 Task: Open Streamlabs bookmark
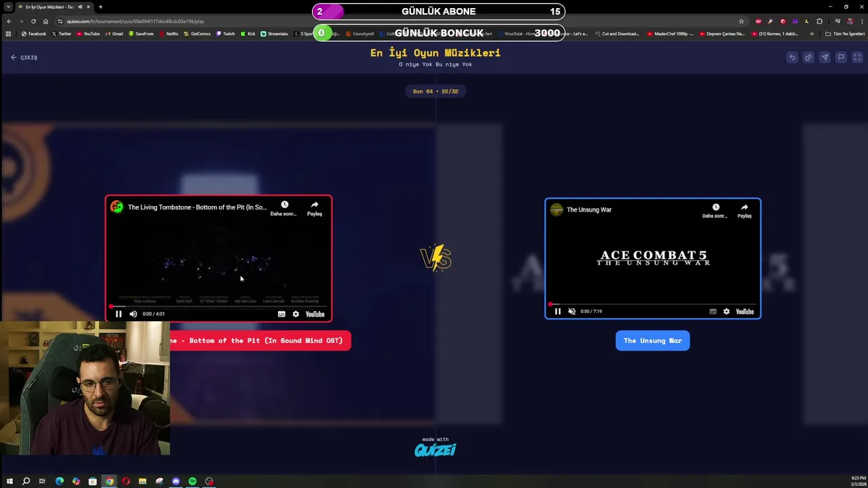(275, 33)
